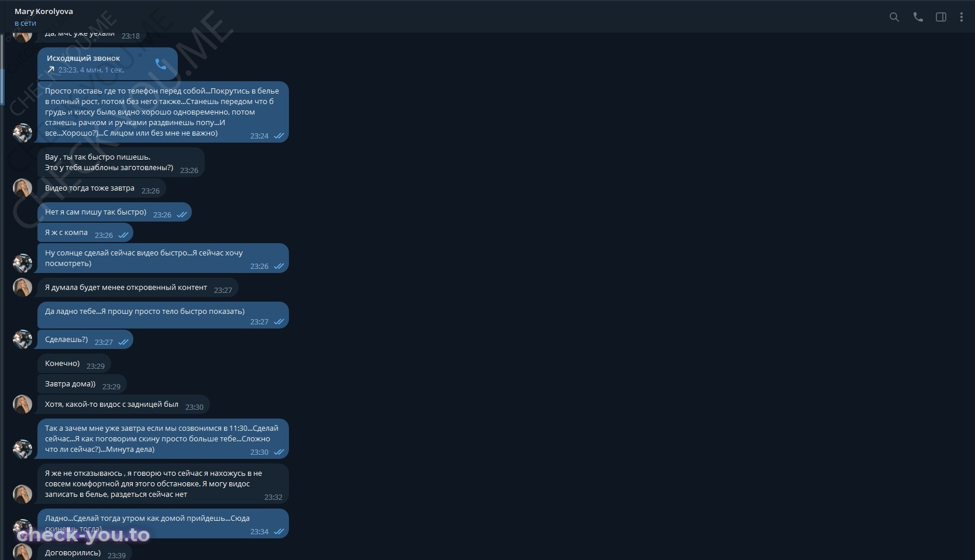This screenshot has width=975, height=560.
Task: Click the 23:34 timestamp with read checkmarks
Action: [267, 532]
